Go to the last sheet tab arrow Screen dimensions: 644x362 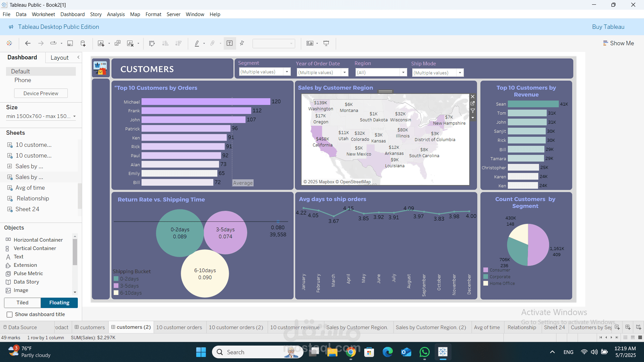[617, 338]
